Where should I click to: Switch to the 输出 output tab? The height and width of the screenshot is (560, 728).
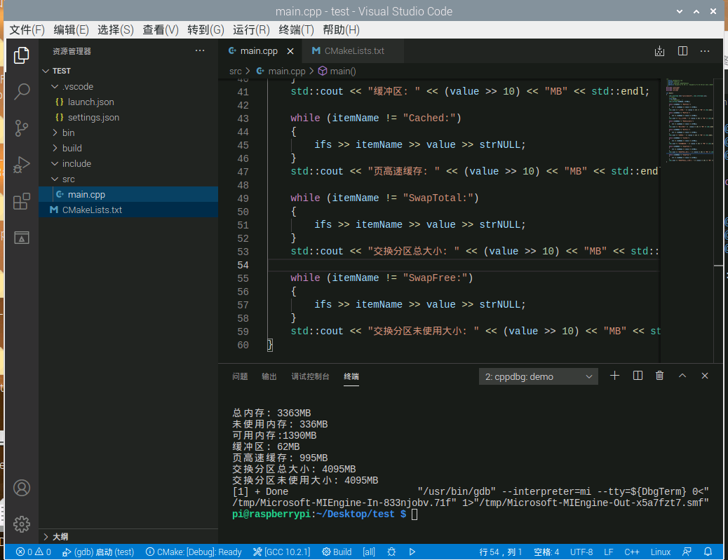click(x=269, y=376)
